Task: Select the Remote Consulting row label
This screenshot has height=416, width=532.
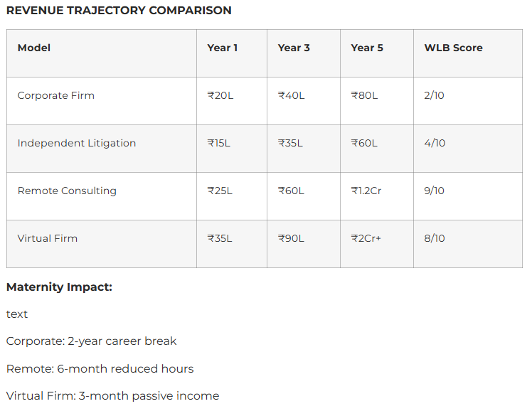Action: pos(67,191)
